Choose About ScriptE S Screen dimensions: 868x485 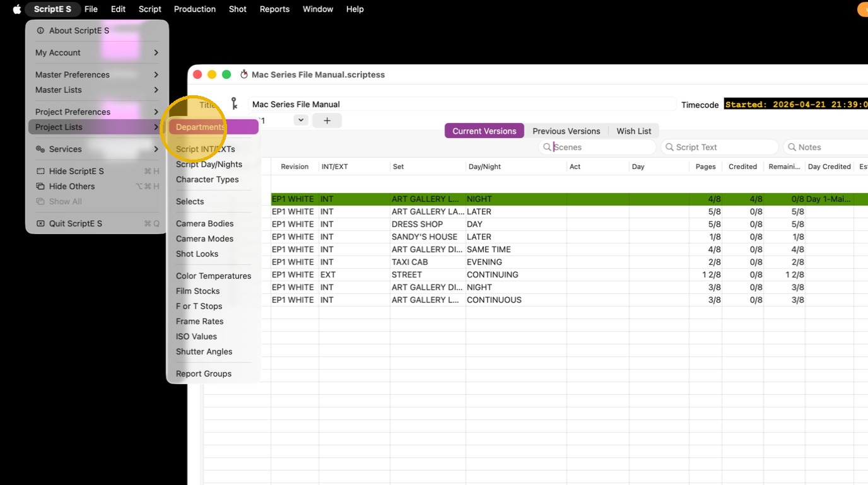tap(97, 30)
